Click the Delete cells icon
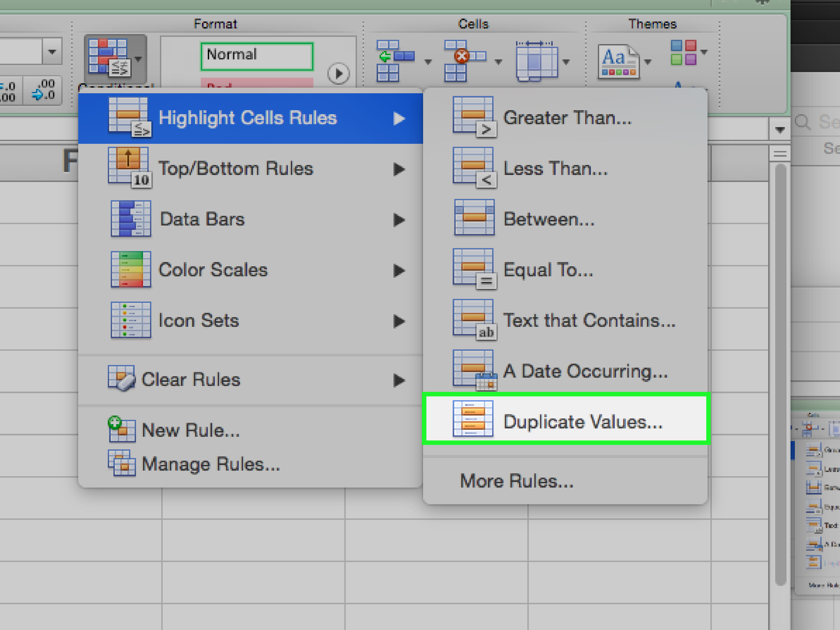Screen dimensions: 840x630 (465, 61)
